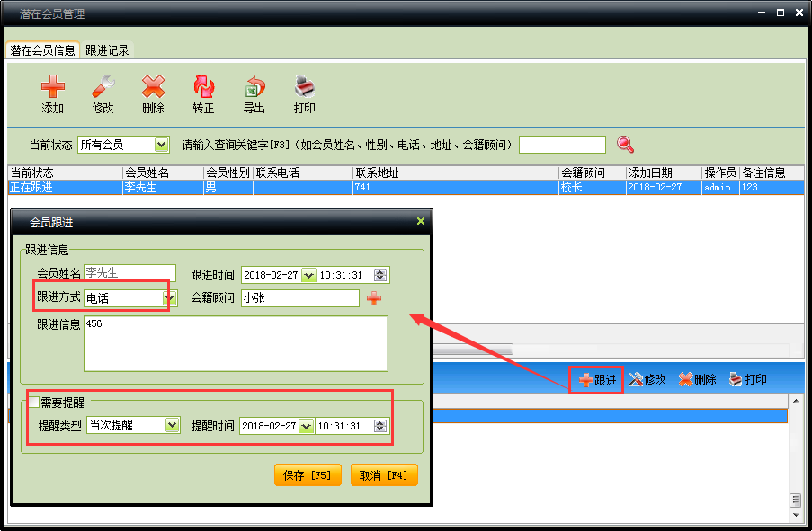Tick the 需要提醒 checkbox
Screen dimensions: 812x531
pyautogui.click(x=33, y=403)
